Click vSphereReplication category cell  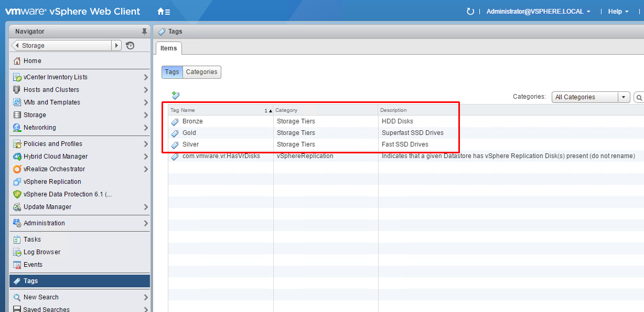(x=305, y=156)
